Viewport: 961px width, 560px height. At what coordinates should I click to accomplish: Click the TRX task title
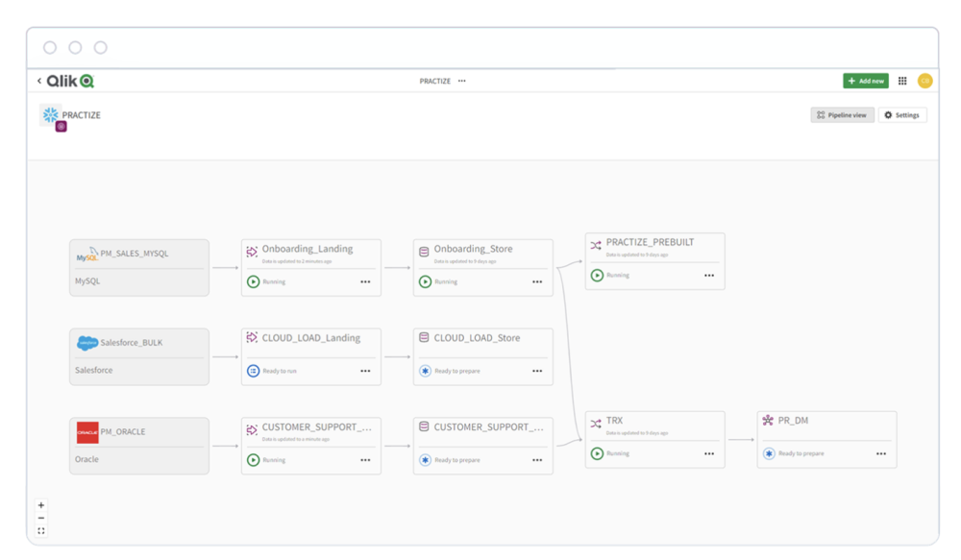click(x=614, y=421)
